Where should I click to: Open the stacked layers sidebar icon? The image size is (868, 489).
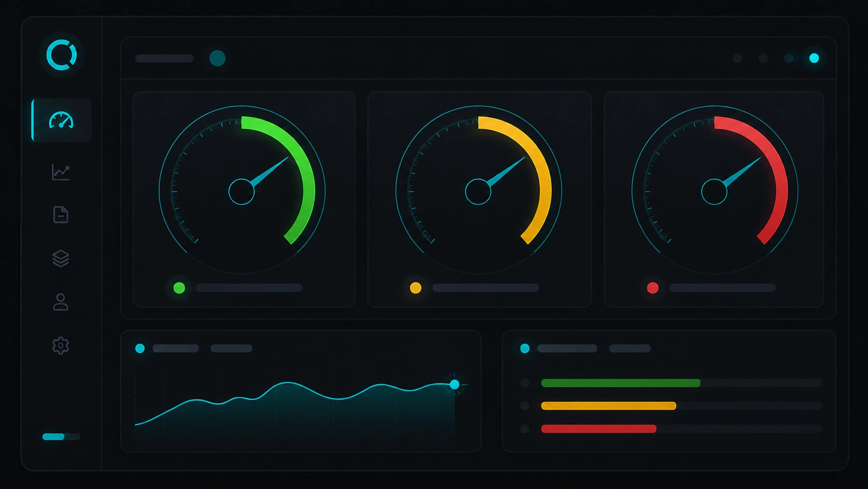pos(61,258)
